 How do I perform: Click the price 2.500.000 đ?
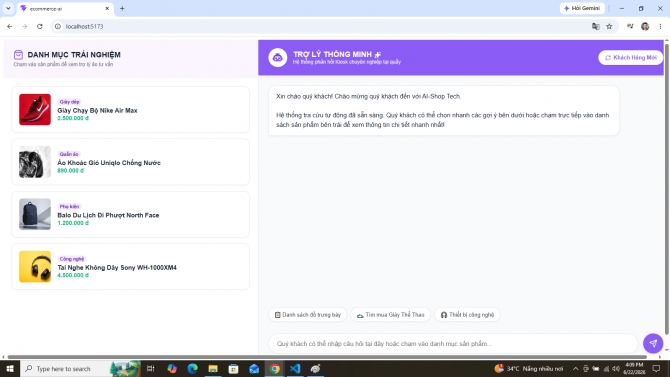(73, 118)
